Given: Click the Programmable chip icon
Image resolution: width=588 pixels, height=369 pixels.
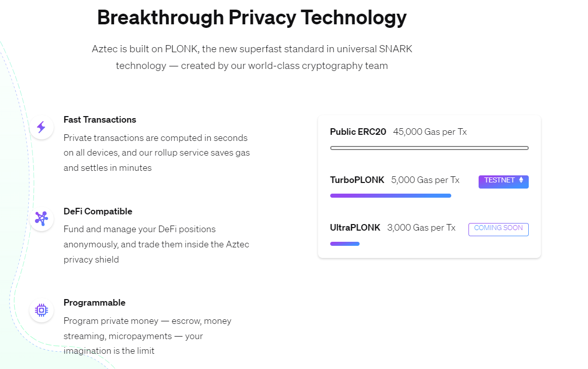Looking at the screenshot, I should [41, 310].
